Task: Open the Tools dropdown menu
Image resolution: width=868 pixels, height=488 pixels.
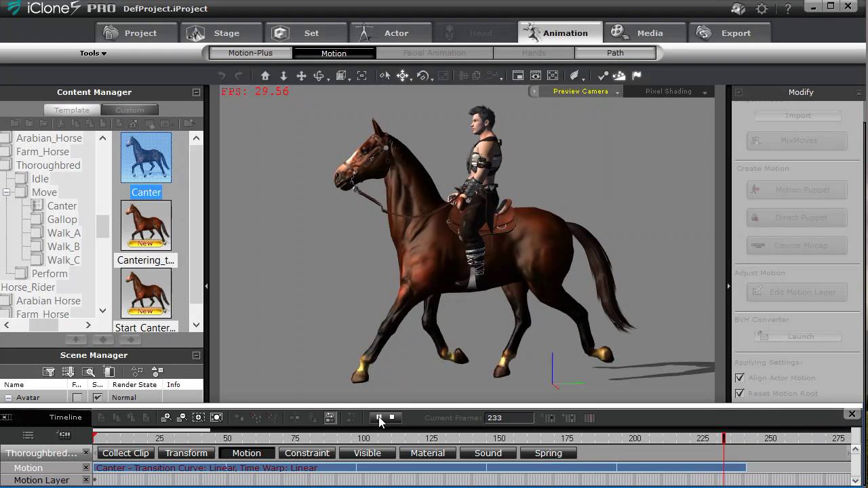Action: point(93,53)
